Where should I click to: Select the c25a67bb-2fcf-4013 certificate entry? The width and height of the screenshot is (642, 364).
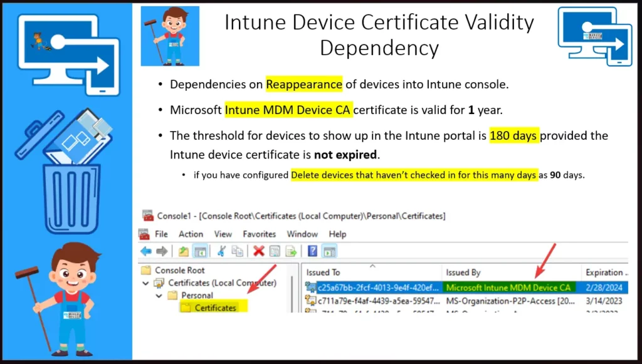pos(378,287)
